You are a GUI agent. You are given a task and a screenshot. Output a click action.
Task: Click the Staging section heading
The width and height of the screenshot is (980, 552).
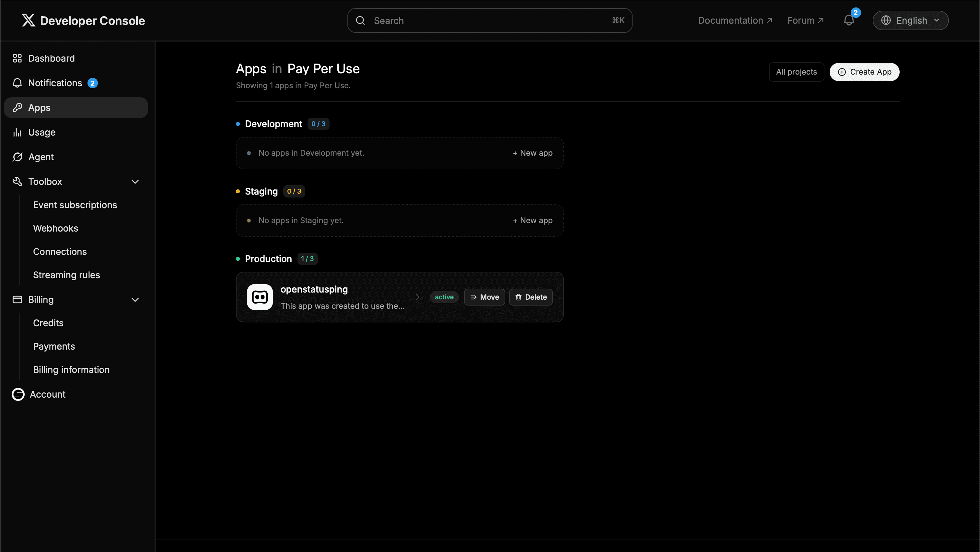261,191
